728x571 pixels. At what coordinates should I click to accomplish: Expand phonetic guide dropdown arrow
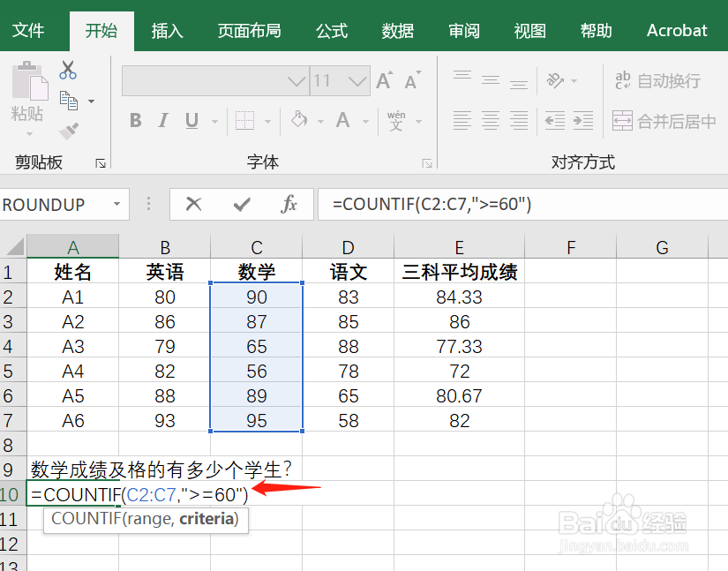click(419, 122)
